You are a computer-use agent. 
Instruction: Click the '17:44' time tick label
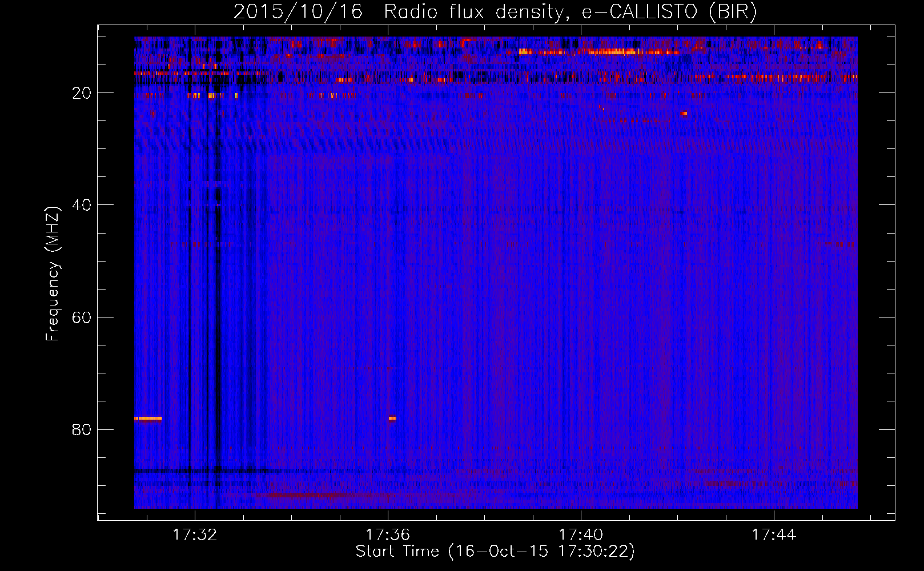pos(774,534)
